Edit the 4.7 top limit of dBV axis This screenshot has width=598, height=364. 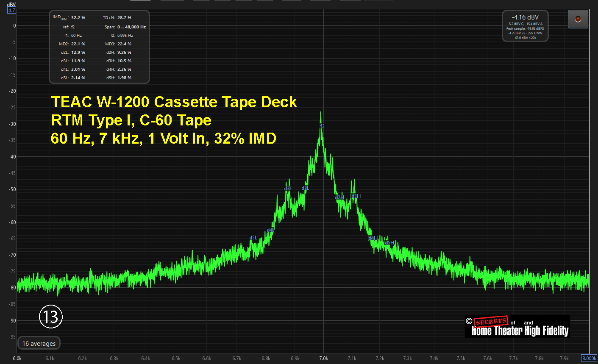[x=11, y=10]
